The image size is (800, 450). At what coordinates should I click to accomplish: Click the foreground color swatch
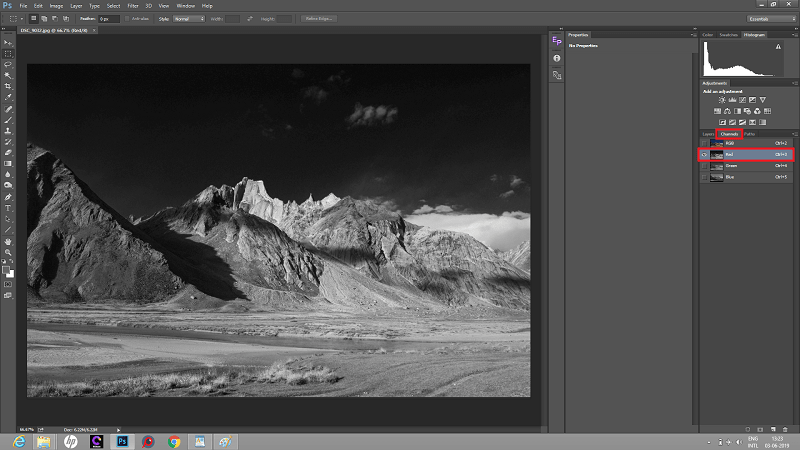coord(6,268)
